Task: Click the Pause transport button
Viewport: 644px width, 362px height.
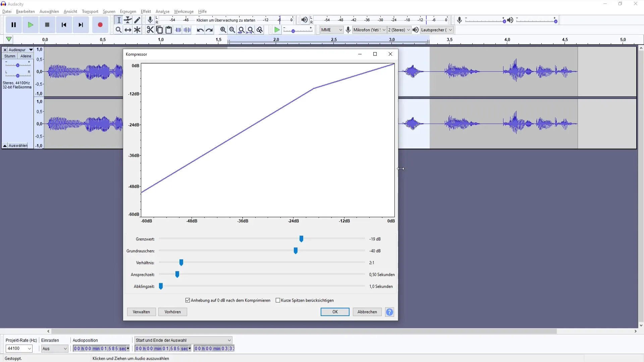Action: coord(14,25)
